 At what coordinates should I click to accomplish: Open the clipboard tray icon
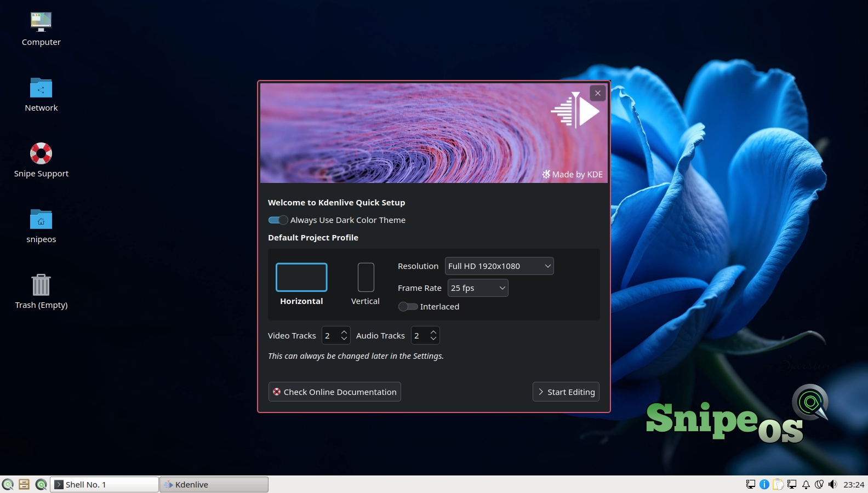tap(778, 484)
